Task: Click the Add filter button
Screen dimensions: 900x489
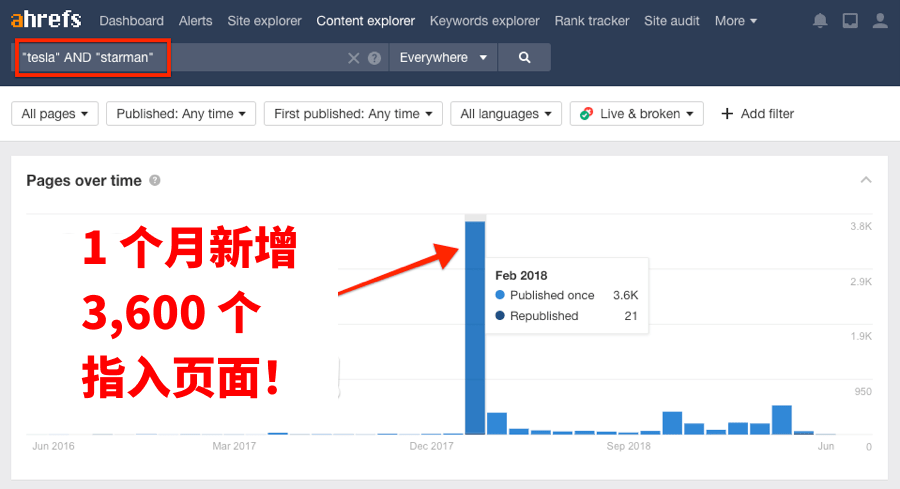Action: (x=757, y=114)
